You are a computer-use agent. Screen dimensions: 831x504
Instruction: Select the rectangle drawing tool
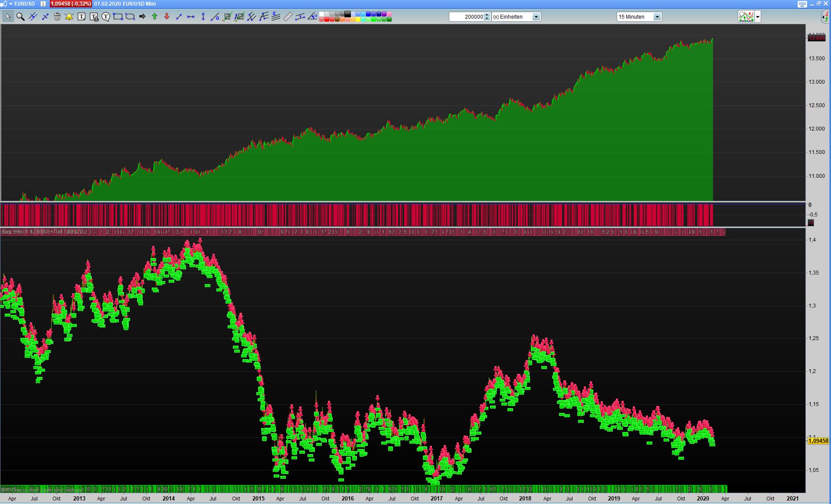click(x=118, y=17)
